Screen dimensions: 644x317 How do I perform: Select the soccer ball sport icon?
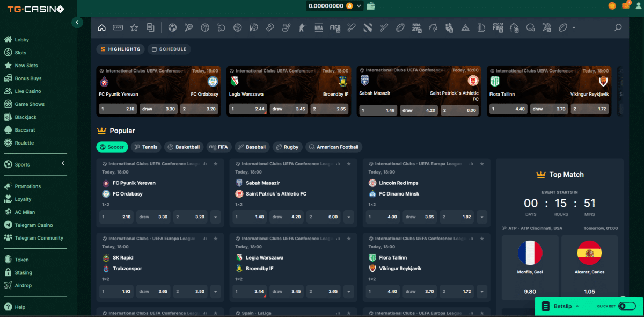click(x=172, y=27)
